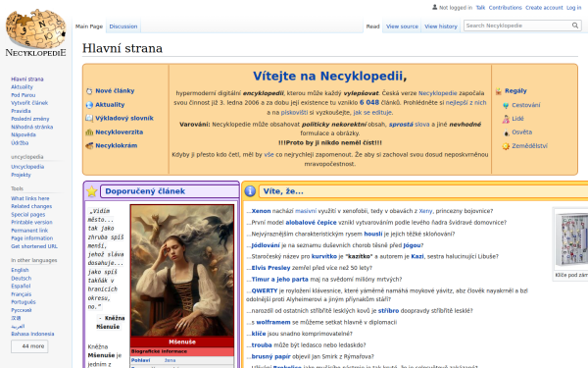Click the icon next to Necyklokrám
The image size is (588, 368).
point(89,145)
